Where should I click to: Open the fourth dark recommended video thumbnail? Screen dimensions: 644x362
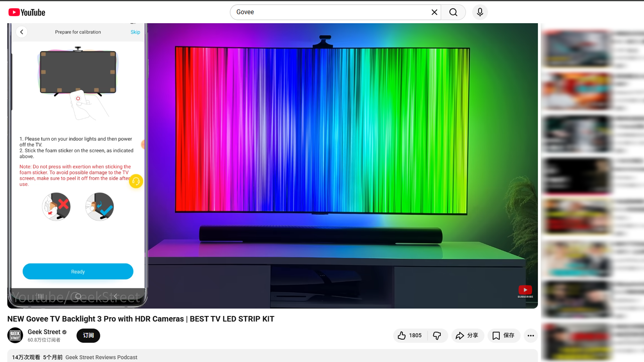[x=576, y=176]
